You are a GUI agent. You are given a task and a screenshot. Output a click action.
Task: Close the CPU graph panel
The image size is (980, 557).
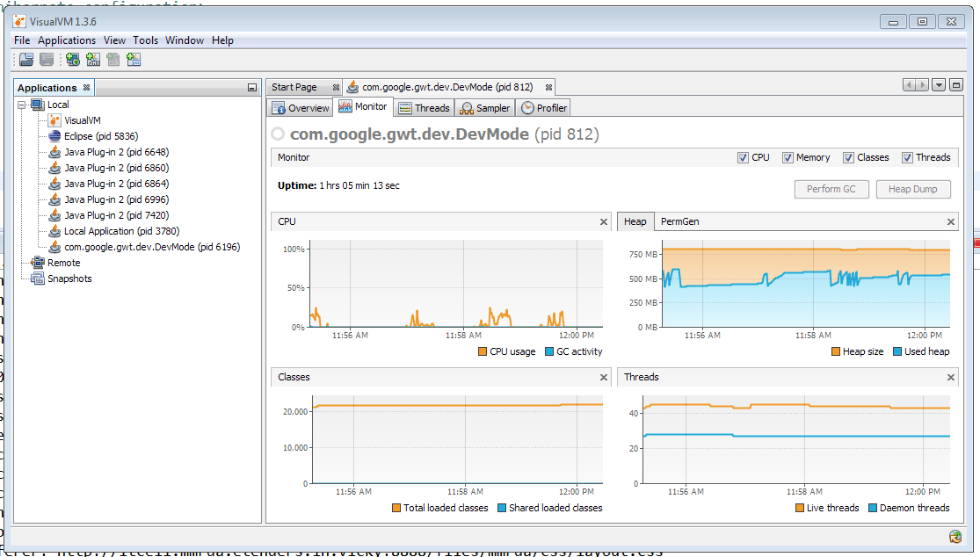tap(604, 221)
